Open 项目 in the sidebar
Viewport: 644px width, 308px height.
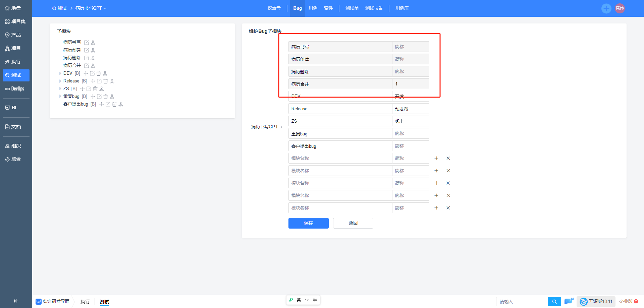16,48
